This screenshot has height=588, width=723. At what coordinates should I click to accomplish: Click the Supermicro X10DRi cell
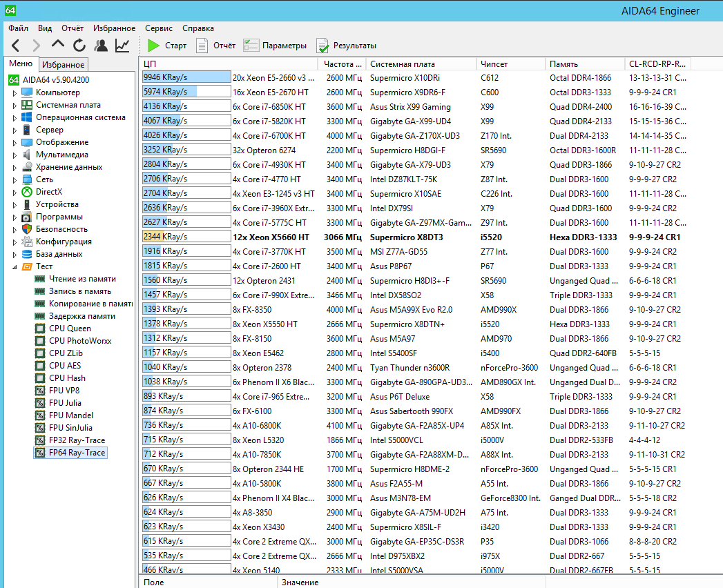click(405, 78)
